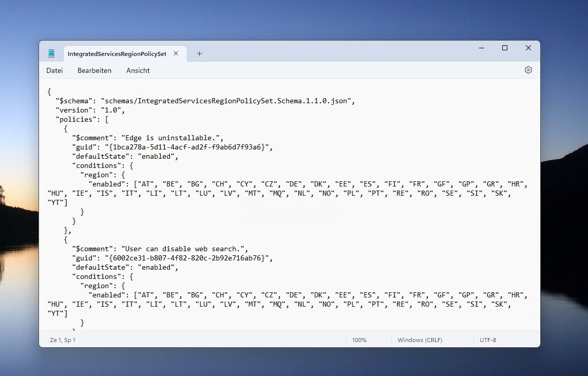Click the first "region": { line
Viewport: 588px width, 376px height.
pos(102,175)
